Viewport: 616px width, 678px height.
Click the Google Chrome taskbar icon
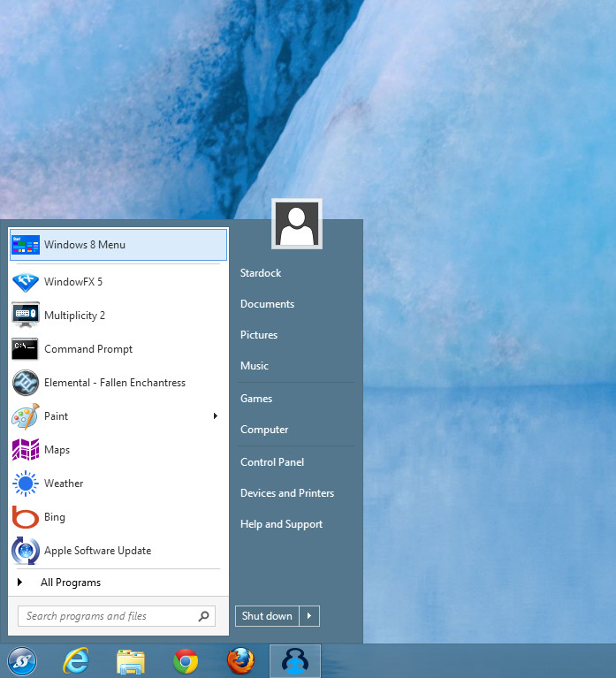186,661
